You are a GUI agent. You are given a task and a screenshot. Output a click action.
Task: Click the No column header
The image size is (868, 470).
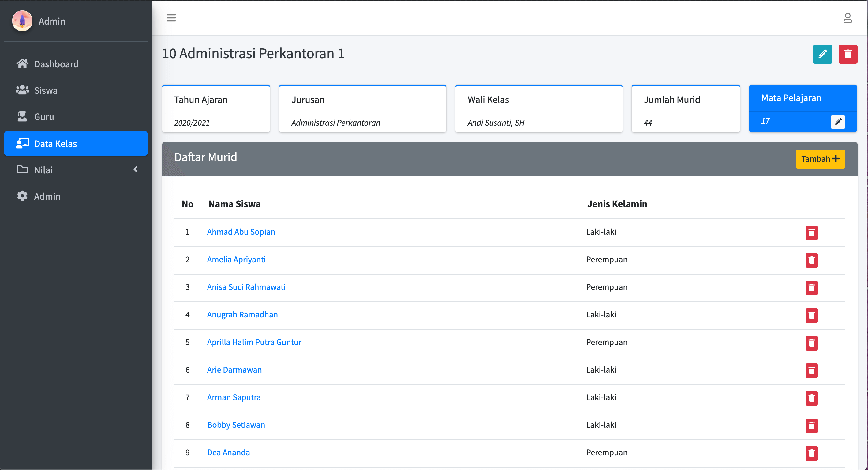[x=187, y=204]
